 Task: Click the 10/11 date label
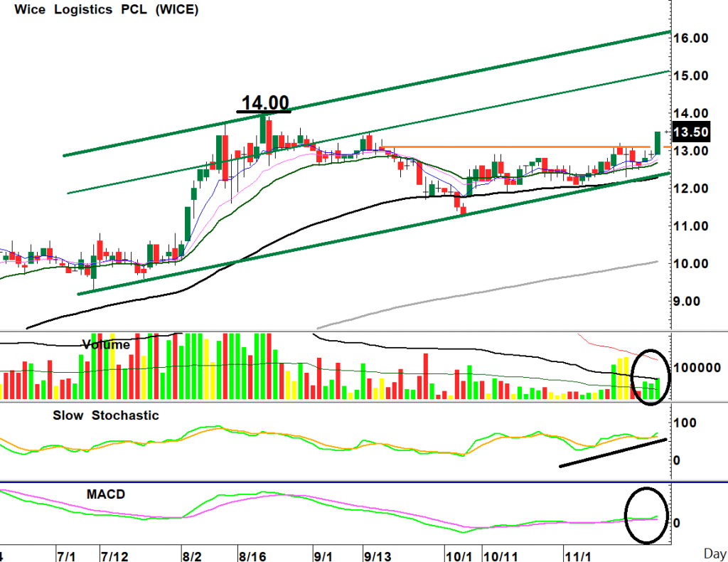point(500,556)
